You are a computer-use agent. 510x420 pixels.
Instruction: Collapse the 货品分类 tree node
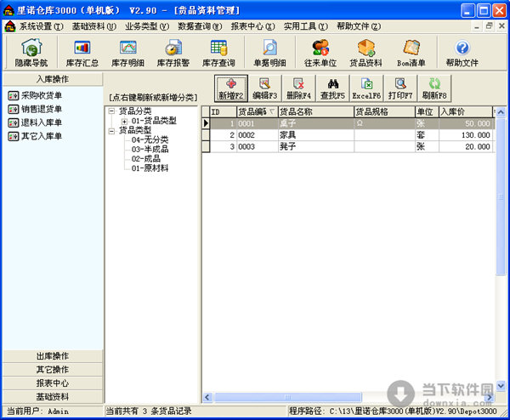pyautogui.click(x=111, y=111)
